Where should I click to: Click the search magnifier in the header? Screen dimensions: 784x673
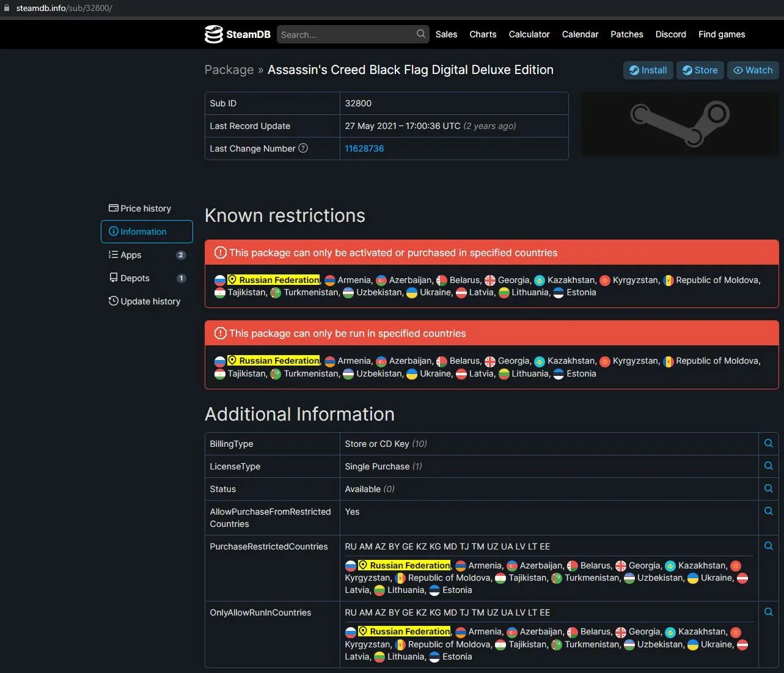pyautogui.click(x=421, y=34)
